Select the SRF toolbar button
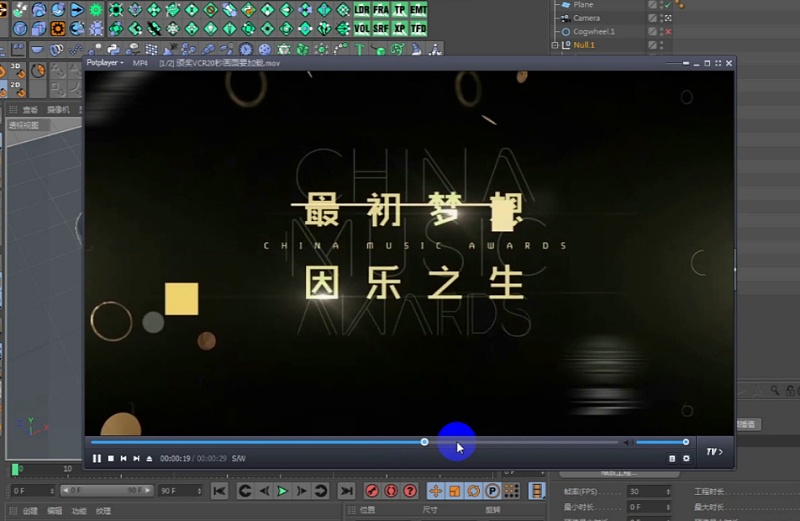Image resolution: width=800 pixels, height=521 pixels. pyautogui.click(x=381, y=28)
